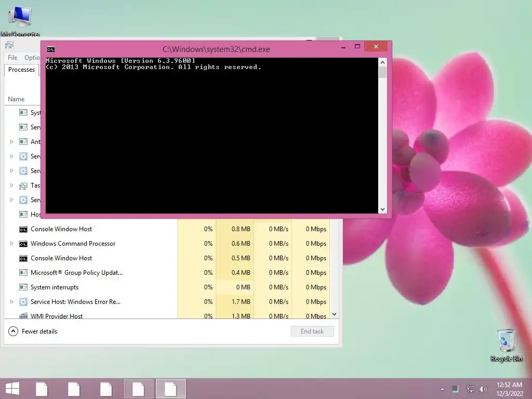Click the icon beside the 'Tas' process row
532x399 pixels.
tap(23, 185)
